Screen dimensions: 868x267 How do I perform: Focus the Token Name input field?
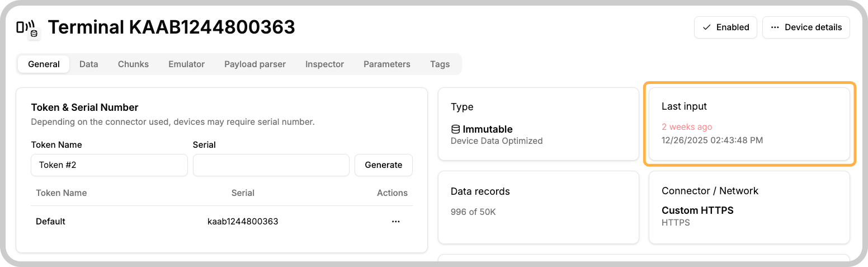click(x=110, y=165)
